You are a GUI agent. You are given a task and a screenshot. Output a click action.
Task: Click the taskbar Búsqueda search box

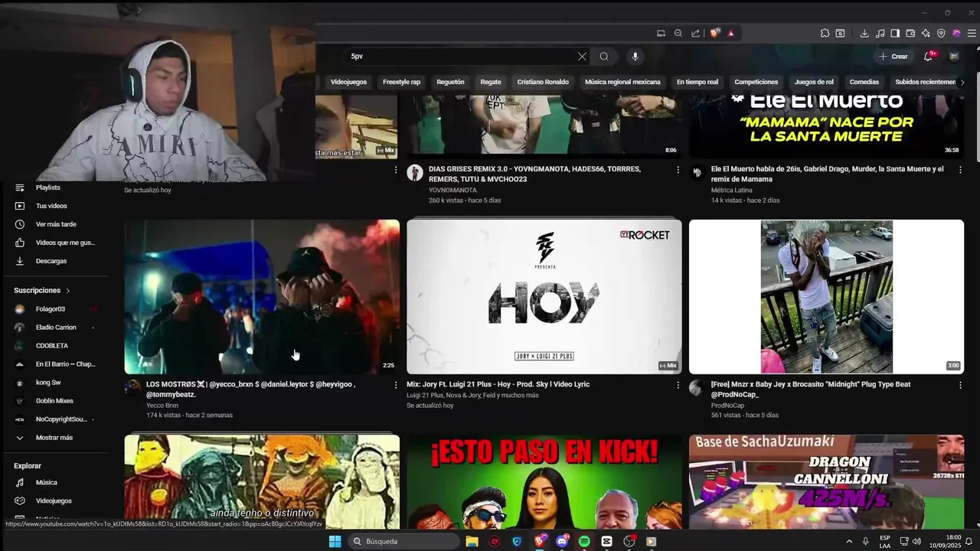tap(402, 541)
